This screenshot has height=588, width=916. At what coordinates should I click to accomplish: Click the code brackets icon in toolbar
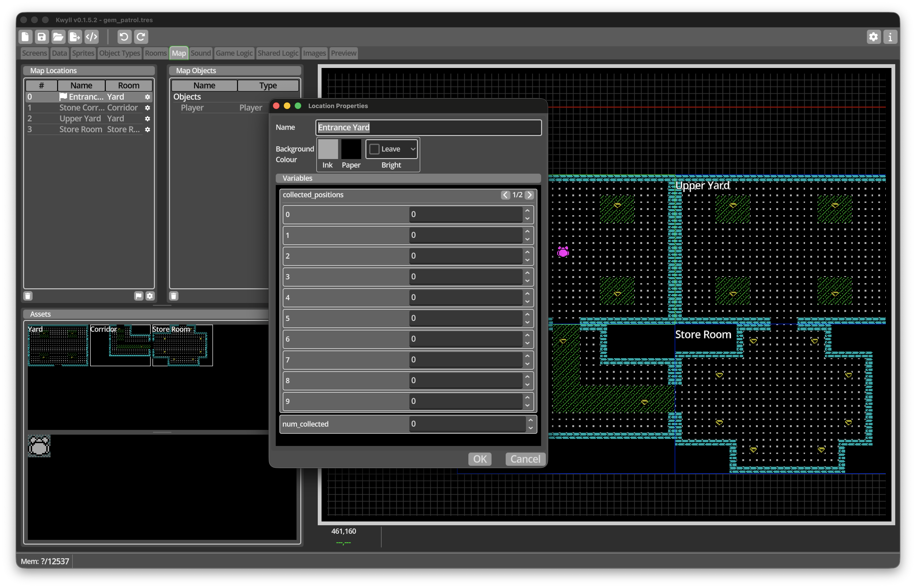92,37
